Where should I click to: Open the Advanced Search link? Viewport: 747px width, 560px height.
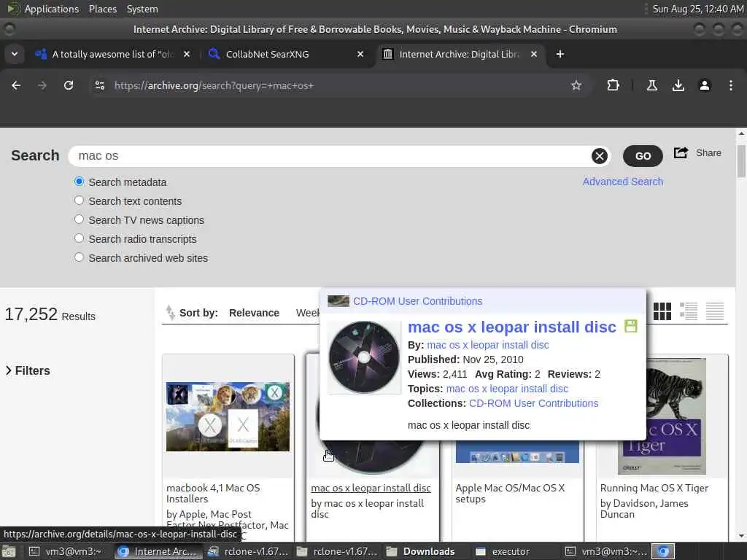623,182
